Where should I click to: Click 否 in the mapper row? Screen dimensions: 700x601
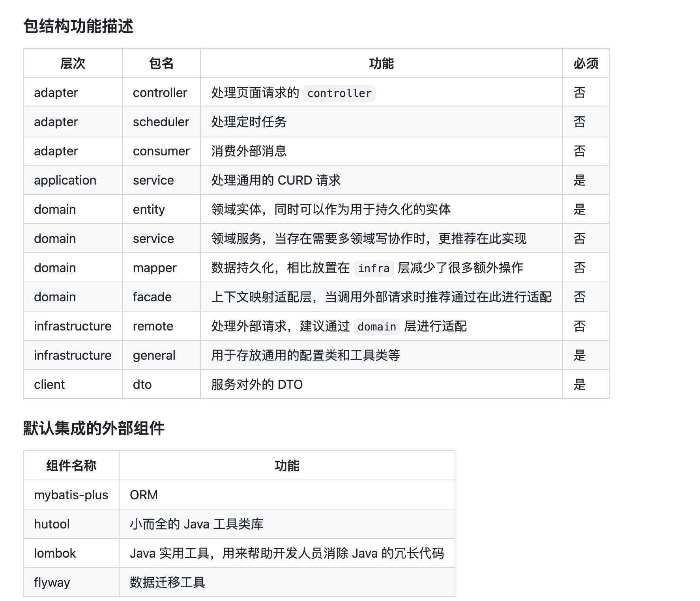580,268
